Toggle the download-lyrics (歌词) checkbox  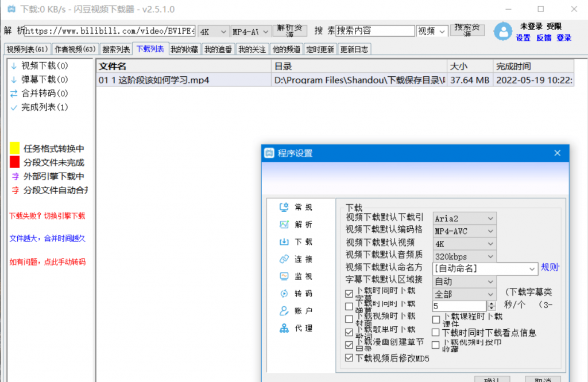click(x=349, y=332)
